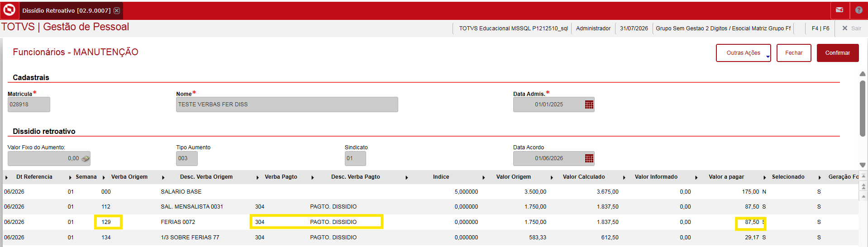
Task: Open the mail notifications icon
Action: (x=839, y=10)
